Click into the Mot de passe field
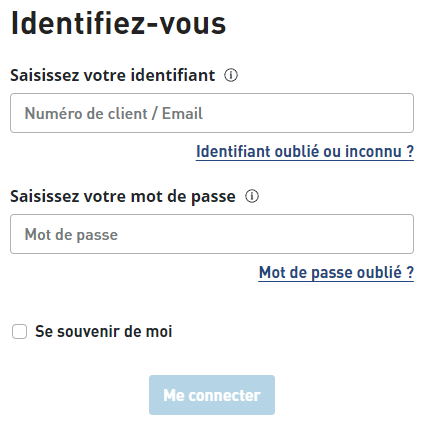 212,234
